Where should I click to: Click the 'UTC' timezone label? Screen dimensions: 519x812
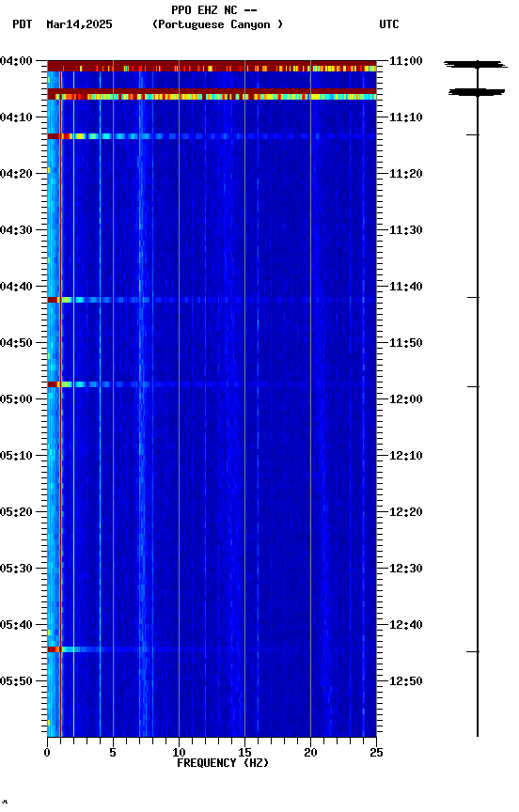point(389,24)
